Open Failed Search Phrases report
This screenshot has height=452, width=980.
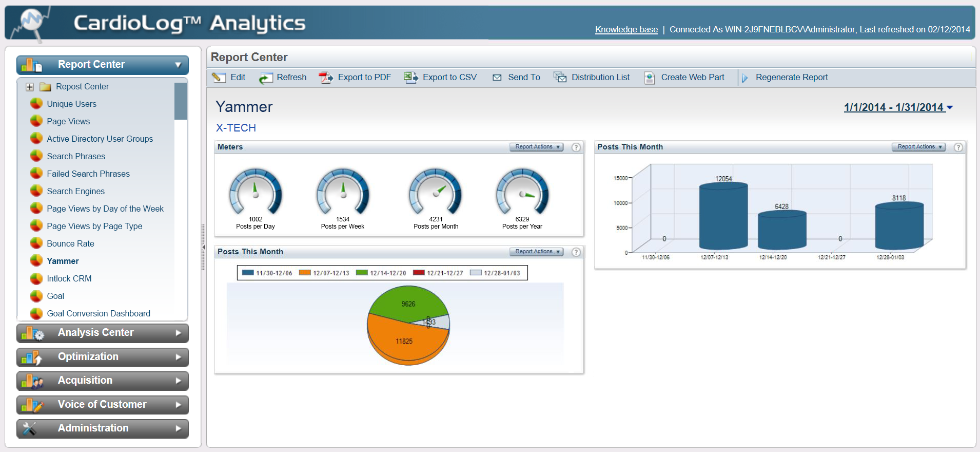click(88, 174)
